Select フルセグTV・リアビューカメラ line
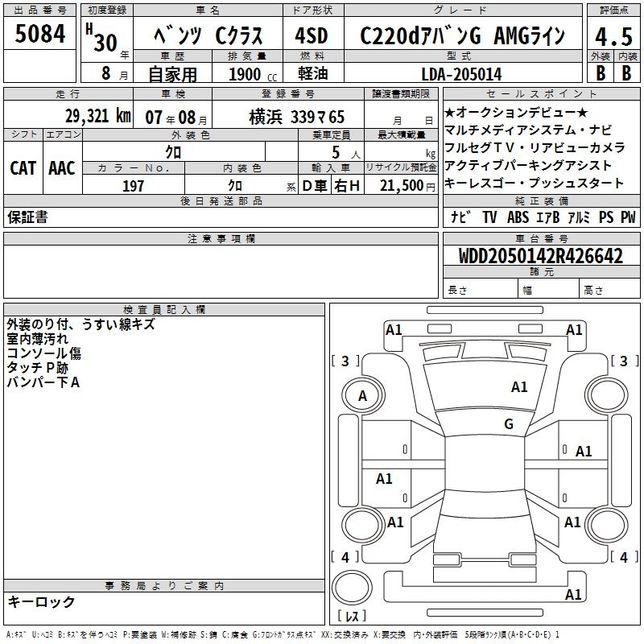Screen dimensions: 644x644 (535, 148)
